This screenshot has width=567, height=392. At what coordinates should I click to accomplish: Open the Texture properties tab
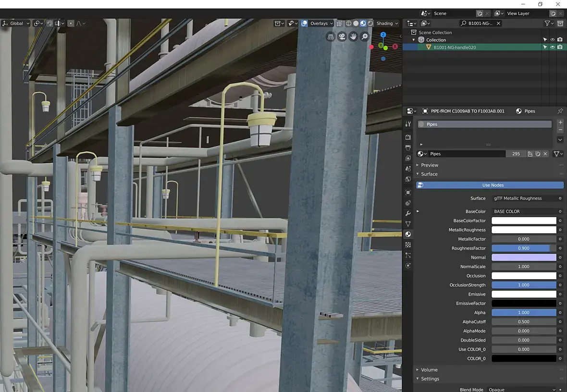(408, 245)
